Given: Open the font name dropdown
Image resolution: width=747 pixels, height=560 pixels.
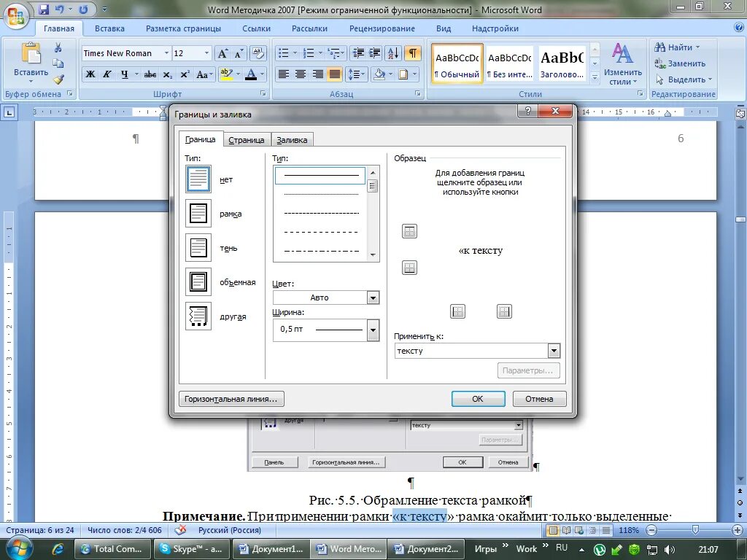Looking at the screenshot, I should point(167,53).
